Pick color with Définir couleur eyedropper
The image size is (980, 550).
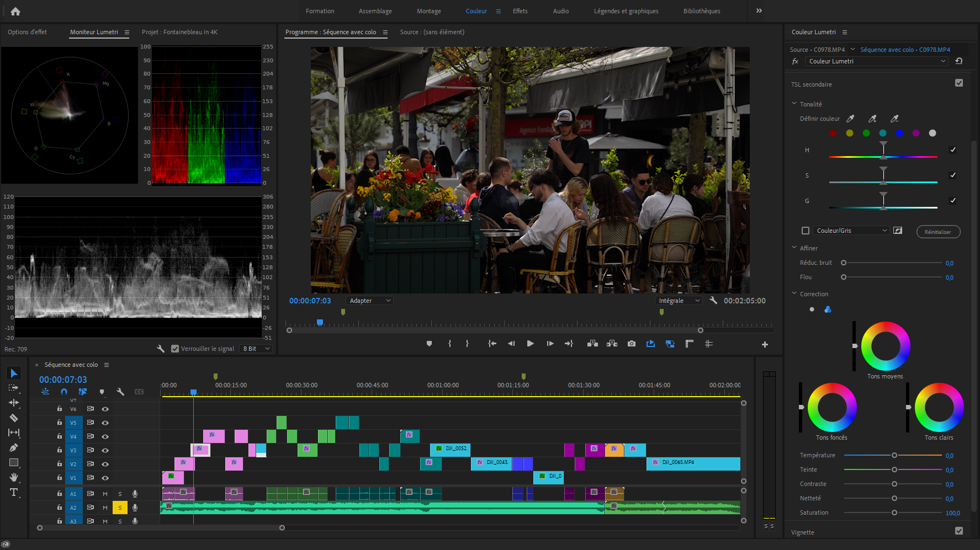pyautogui.click(x=850, y=119)
